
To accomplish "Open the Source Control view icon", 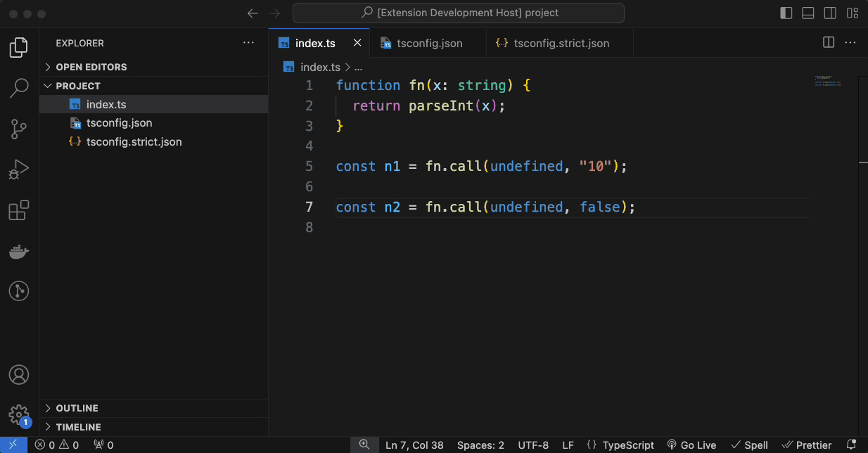I will 19,129.
